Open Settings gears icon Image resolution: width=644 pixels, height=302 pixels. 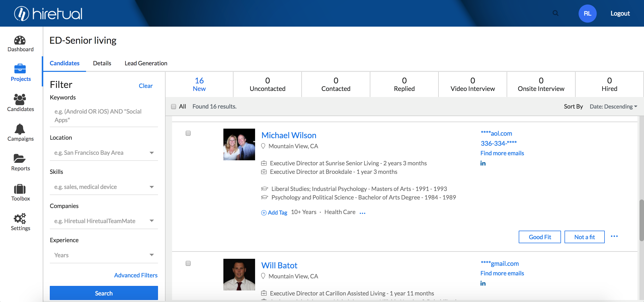[20, 219]
